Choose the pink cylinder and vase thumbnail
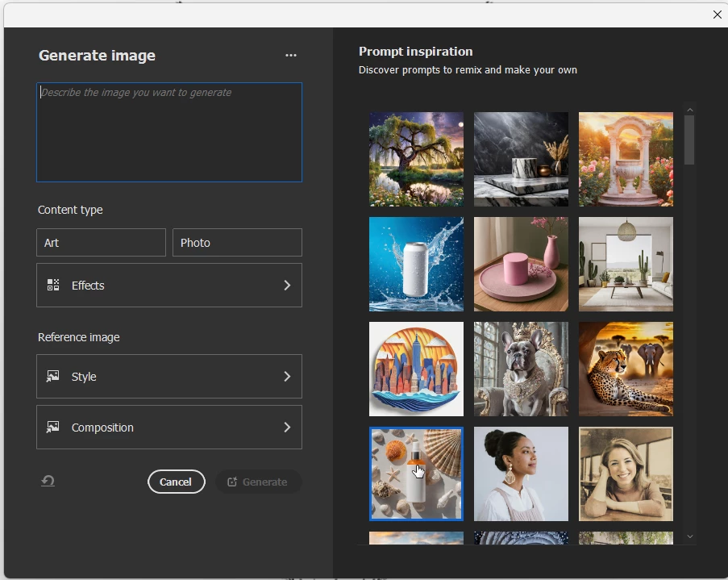728x580 pixels. [521, 264]
